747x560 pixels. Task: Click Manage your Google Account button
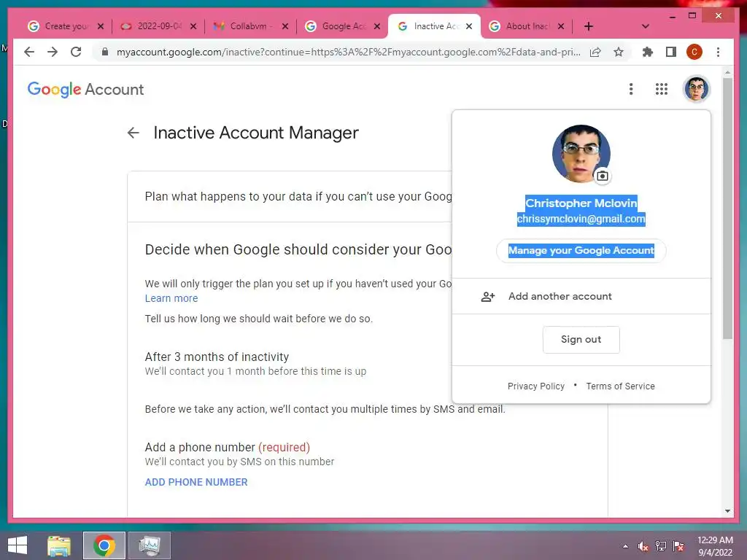click(x=581, y=251)
